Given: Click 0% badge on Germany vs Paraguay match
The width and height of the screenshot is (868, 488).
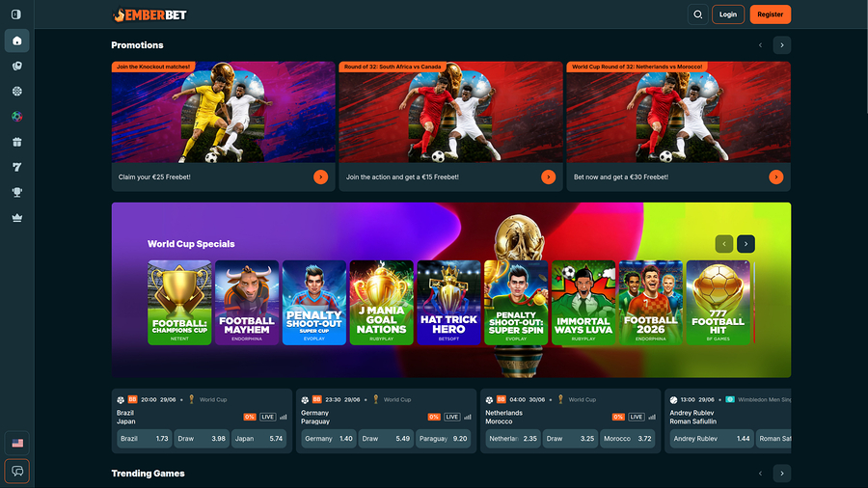Looking at the screenshot, I should tap(434, 418).
